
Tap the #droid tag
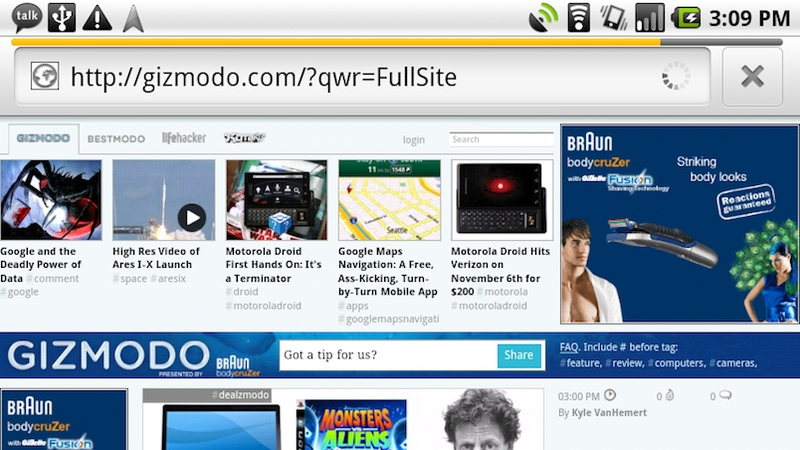tap(242, 292)
